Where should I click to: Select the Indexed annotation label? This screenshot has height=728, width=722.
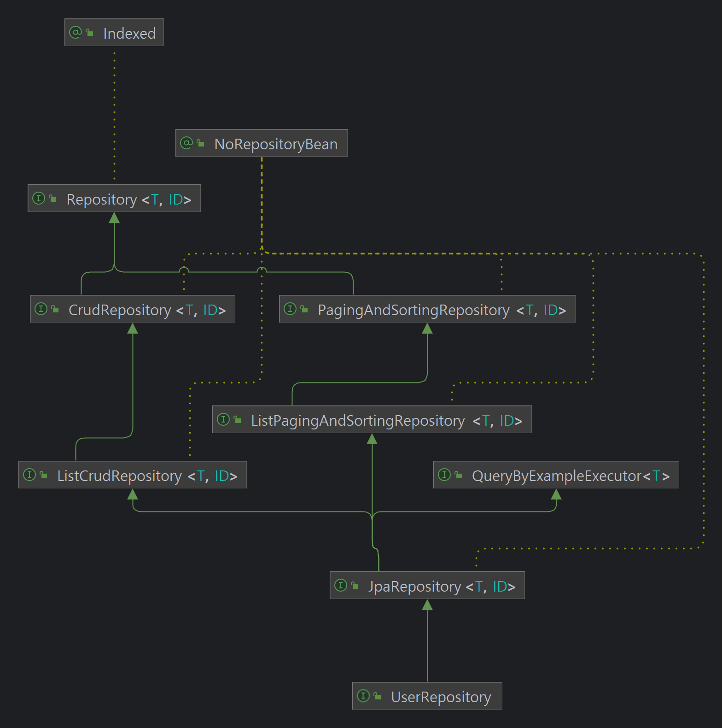[x=129, y=33]
